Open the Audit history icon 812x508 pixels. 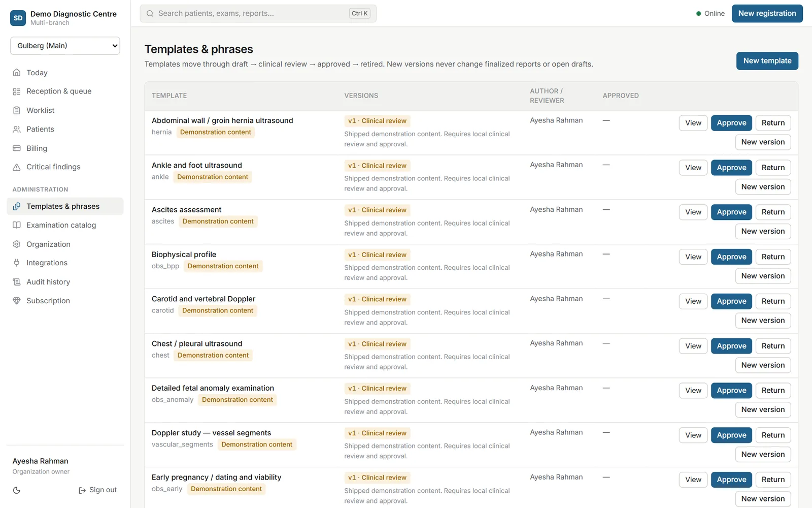point(17,282)
